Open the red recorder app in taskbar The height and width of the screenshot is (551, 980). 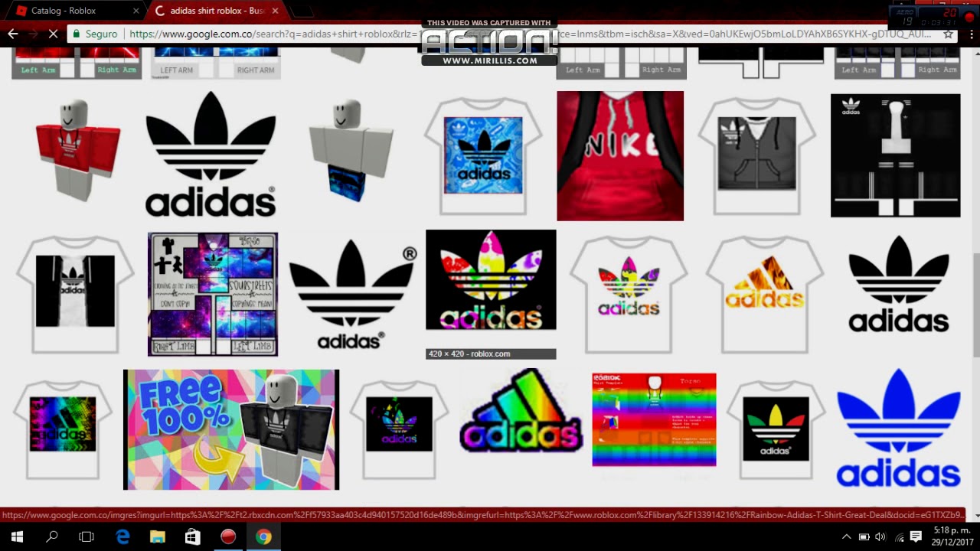click(x=228, y=537)
